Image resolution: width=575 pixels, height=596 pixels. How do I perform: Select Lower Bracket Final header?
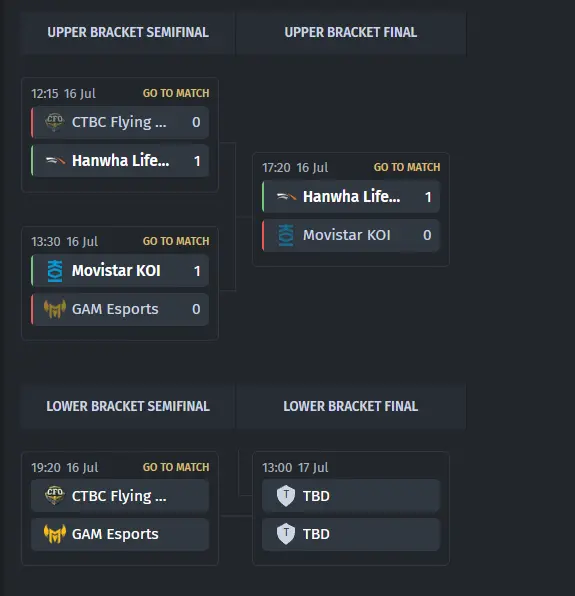point(351,406)
